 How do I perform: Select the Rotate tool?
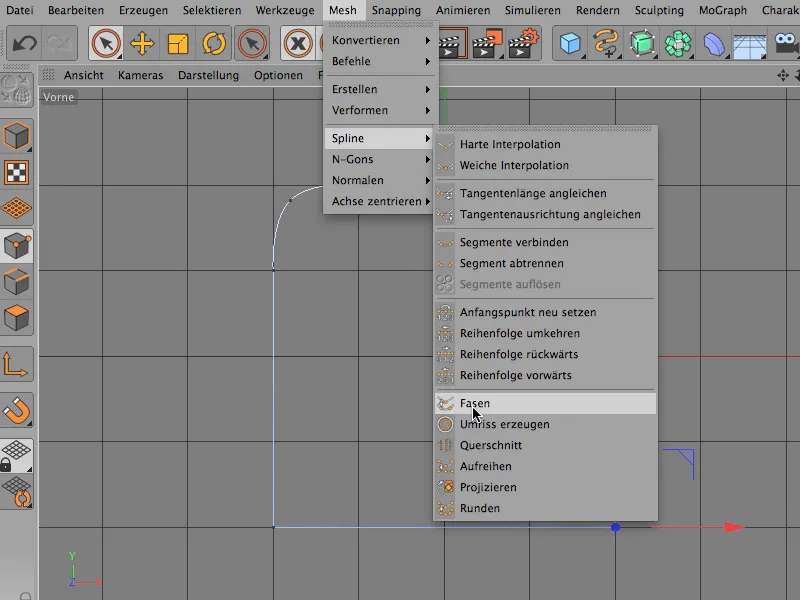click(214, 43)
